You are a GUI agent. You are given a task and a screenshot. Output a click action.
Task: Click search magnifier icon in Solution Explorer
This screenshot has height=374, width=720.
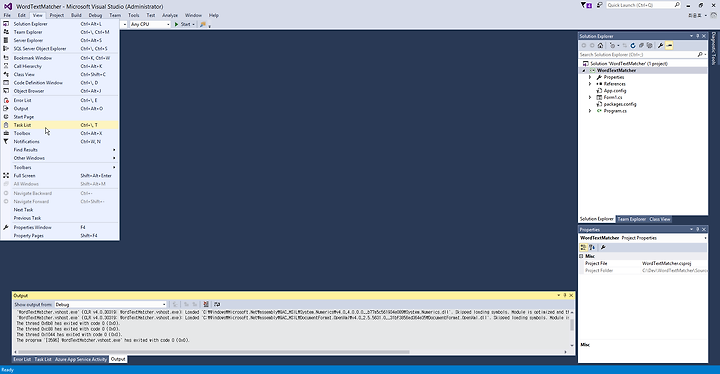point(700,54)
